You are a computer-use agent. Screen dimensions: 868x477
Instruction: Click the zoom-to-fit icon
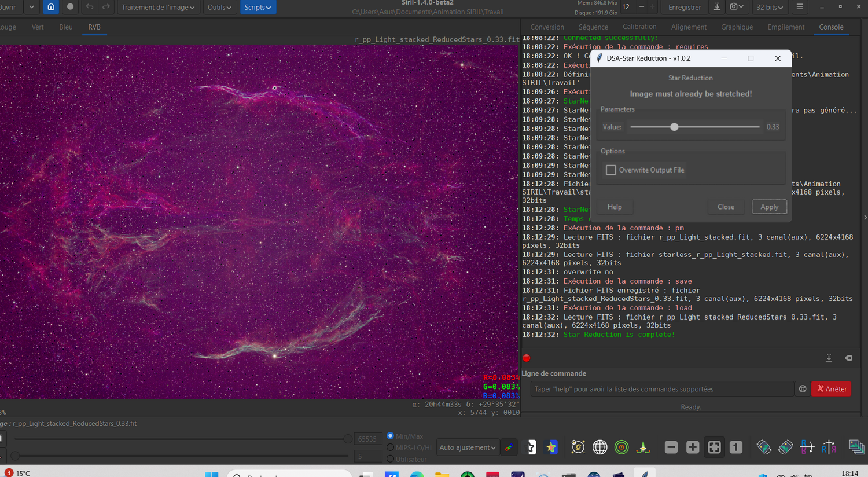click(714, 447)
